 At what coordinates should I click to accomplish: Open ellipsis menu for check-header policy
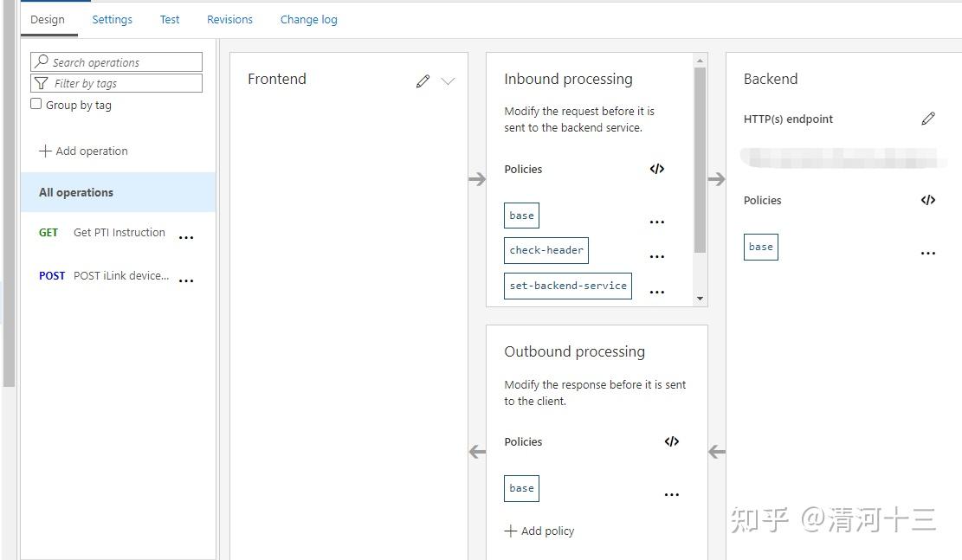coord(657,256)
